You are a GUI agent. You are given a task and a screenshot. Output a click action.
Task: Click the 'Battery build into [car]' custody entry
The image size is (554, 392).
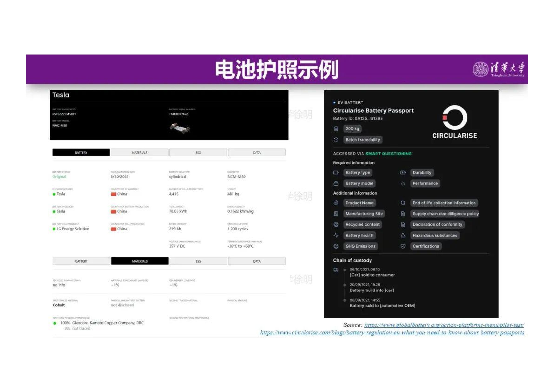(x=372, y=290)
